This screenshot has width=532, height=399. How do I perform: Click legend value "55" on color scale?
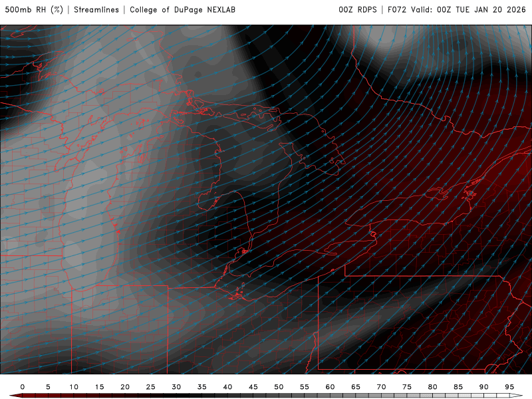click(x=305, y=387)
